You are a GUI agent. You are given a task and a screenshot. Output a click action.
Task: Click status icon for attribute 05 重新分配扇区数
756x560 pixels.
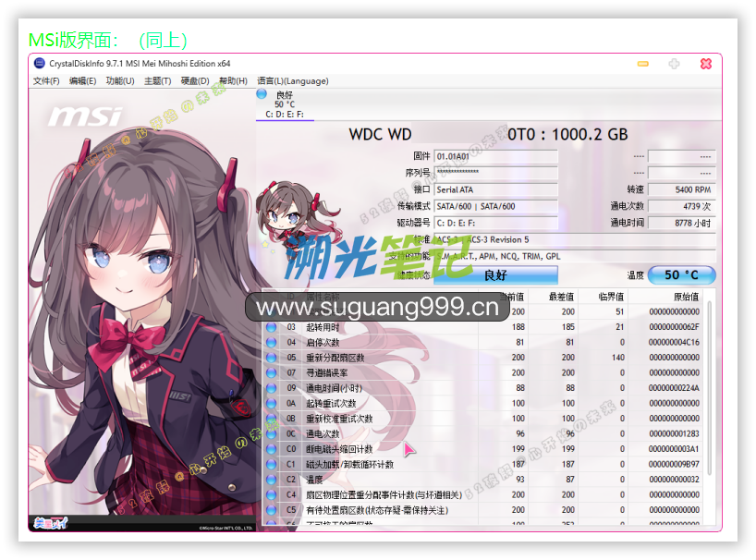click(x=272, y=358)
